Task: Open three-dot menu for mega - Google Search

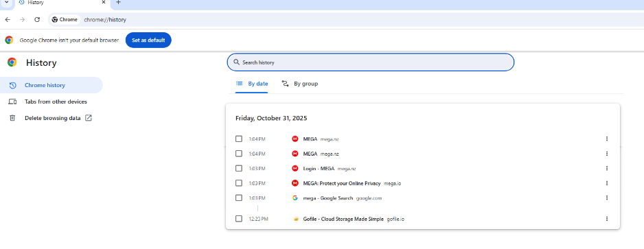Action: (607, 198)
